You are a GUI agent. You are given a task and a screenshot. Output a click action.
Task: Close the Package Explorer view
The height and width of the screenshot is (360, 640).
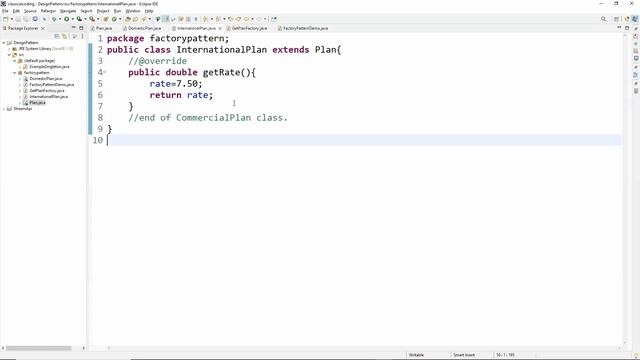click(43, 28)
